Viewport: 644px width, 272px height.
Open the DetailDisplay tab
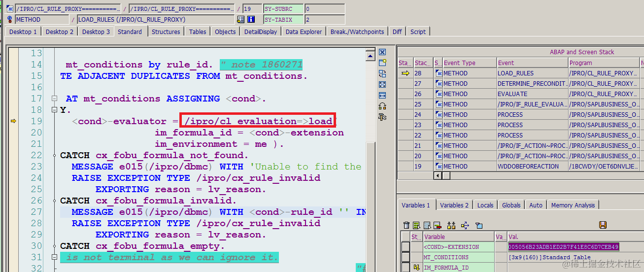(x=261, y=32)
